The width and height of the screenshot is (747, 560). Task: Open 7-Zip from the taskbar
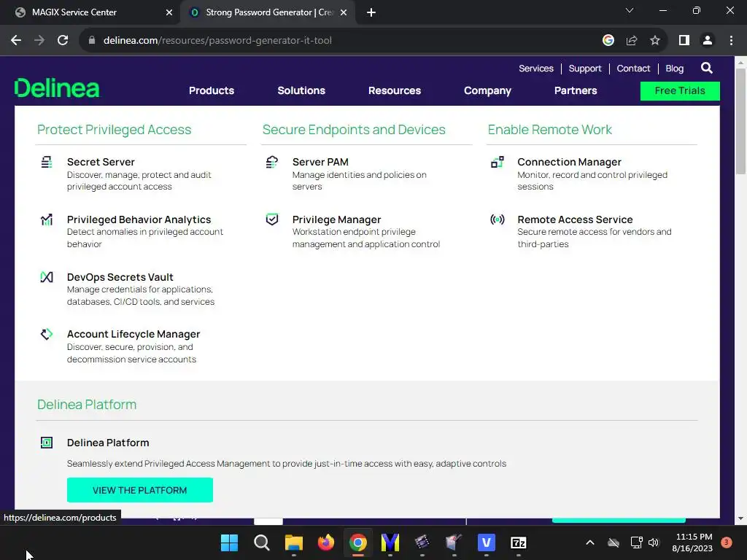(519, 542)
